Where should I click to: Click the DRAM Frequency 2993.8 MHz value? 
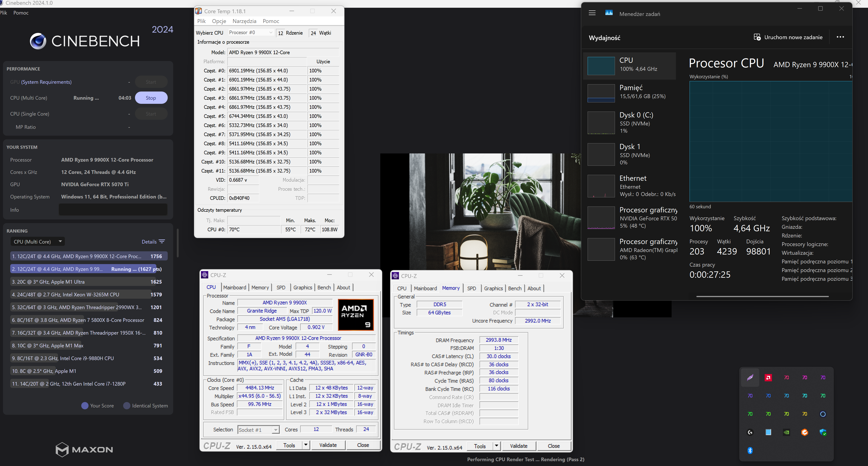click(x=498, y=340)
